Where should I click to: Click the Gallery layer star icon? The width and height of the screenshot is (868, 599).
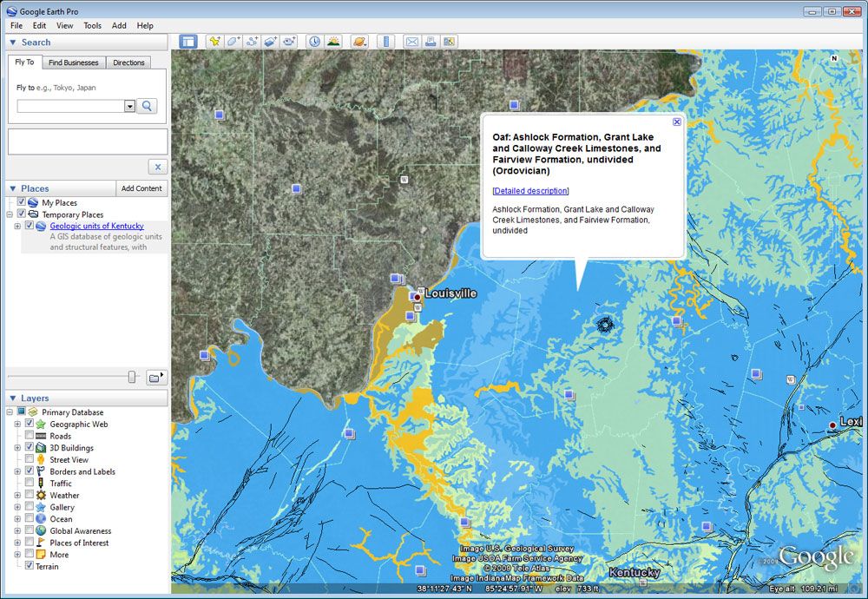[x=41, y=507]
